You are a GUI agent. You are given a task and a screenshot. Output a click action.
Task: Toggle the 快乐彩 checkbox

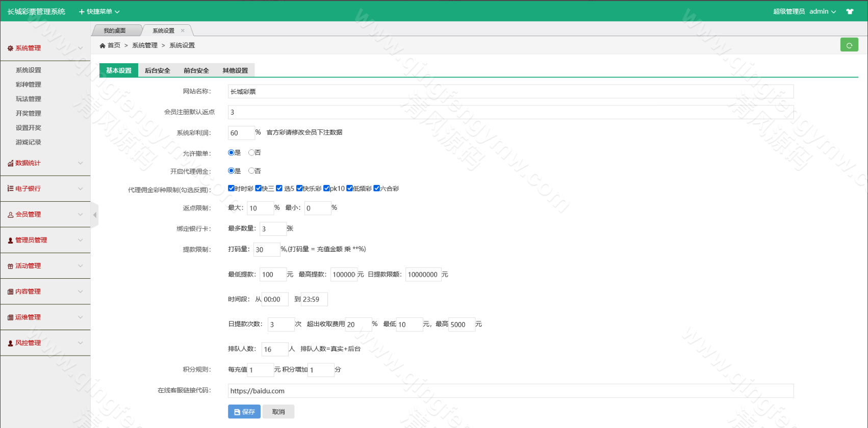[299, 188]
